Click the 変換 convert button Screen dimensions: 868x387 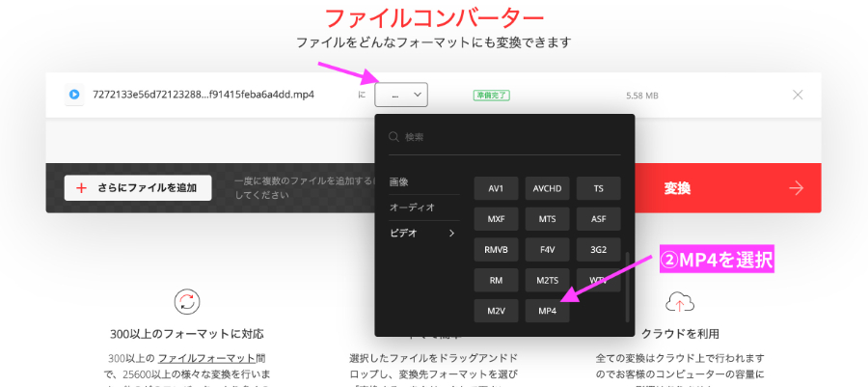click(x=677, y=188)
